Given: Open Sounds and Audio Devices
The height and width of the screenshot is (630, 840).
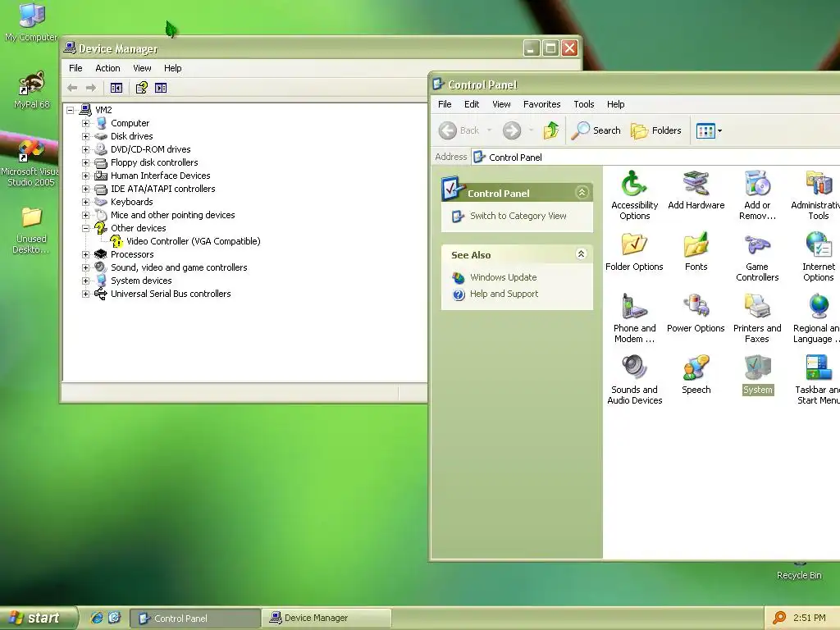Looking at the screenshot, I should click(x=634, y=380).
